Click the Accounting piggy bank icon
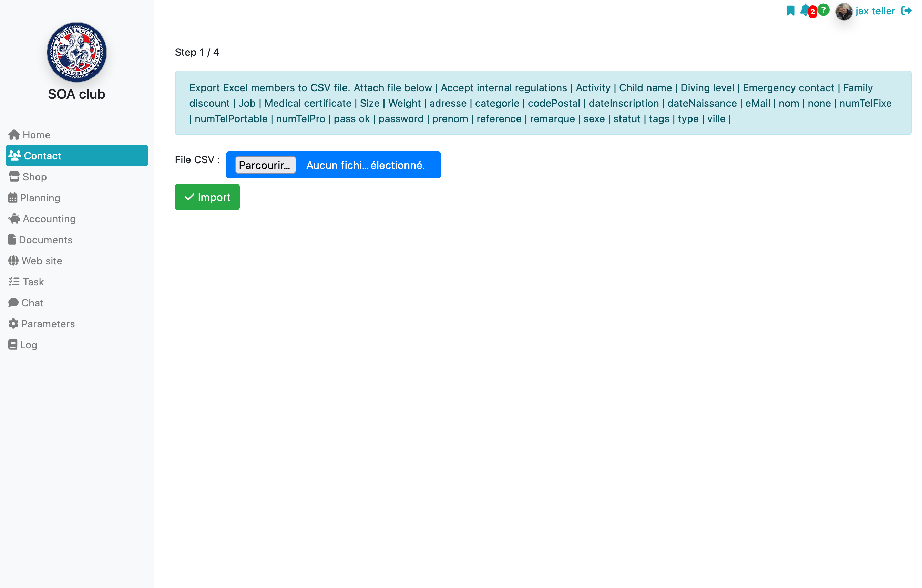 tap(14, 219)
